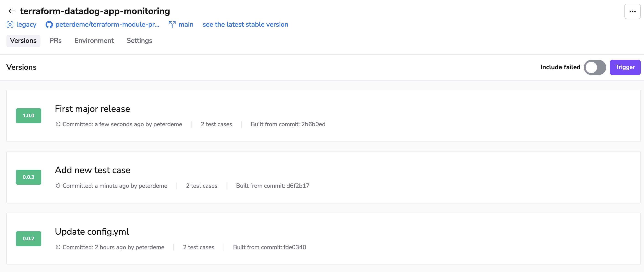Click the 0.0.2 version badge
The width and height of the screenshot is (644, 272).
[28, 239]
